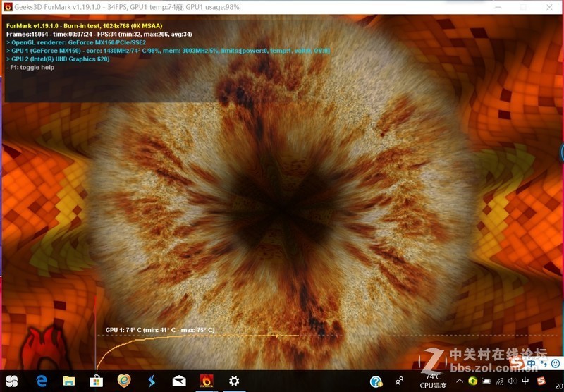
Task: Click the 'F1: toggle help' text
Action: click(30, 67)
